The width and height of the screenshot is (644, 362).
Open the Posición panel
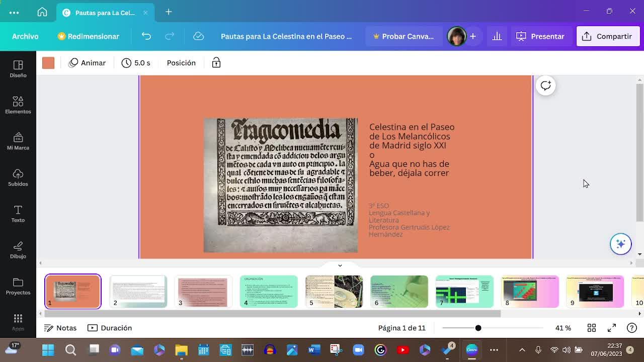[x=181, y=63]
